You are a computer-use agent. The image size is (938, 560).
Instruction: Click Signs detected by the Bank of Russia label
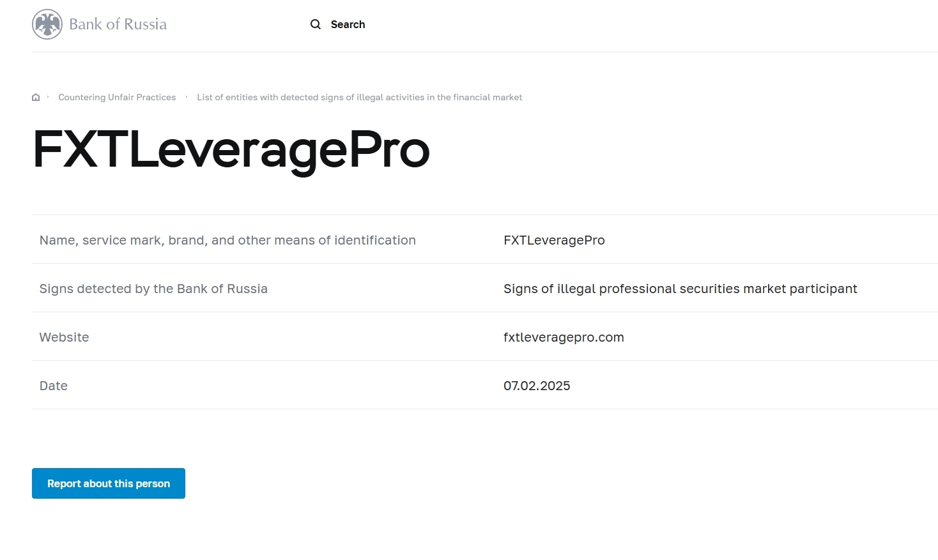(x=153, y=289)
